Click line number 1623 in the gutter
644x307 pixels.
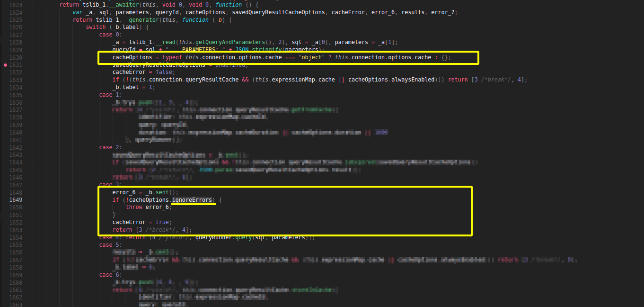16,5
